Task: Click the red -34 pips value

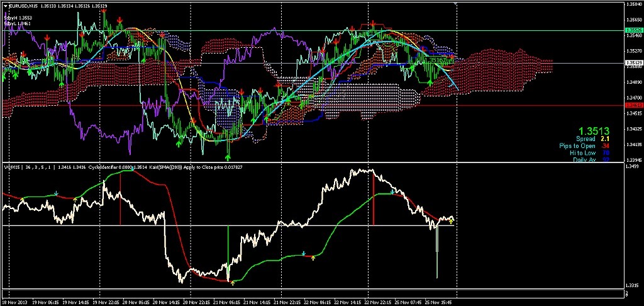Action: coord(604,146)
